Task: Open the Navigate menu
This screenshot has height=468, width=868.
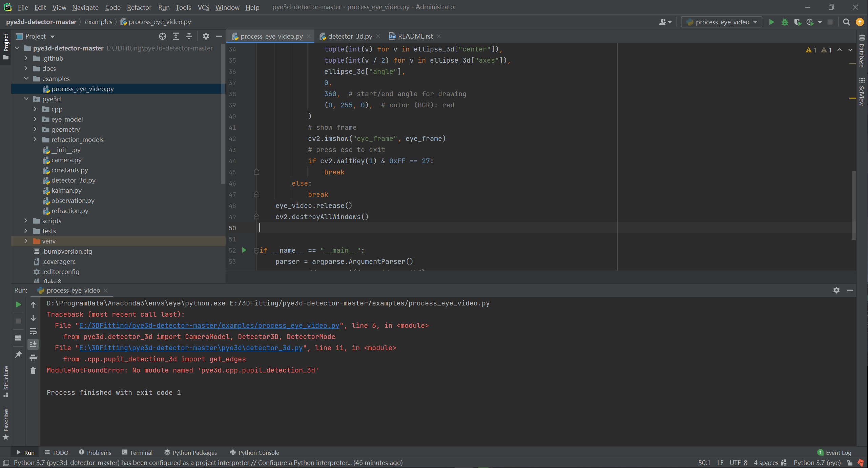Action: coord(85,7)
